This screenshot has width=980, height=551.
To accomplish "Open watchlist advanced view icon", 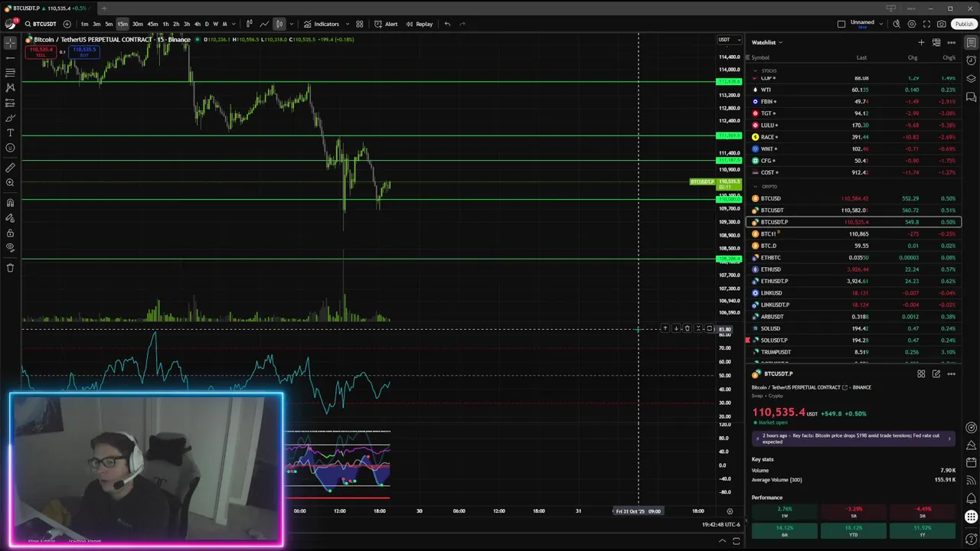I will click(936, 42).
